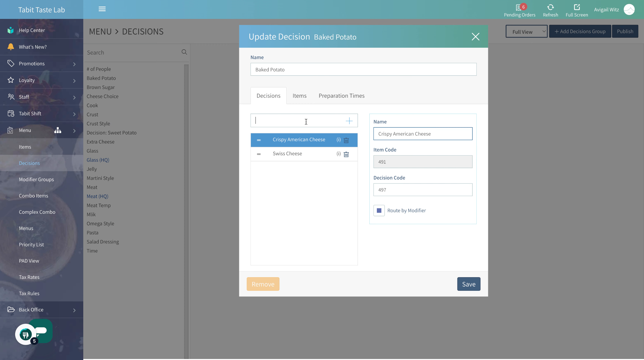Click the Remove button
Viewport: 644px width, 360px height.
263,284
